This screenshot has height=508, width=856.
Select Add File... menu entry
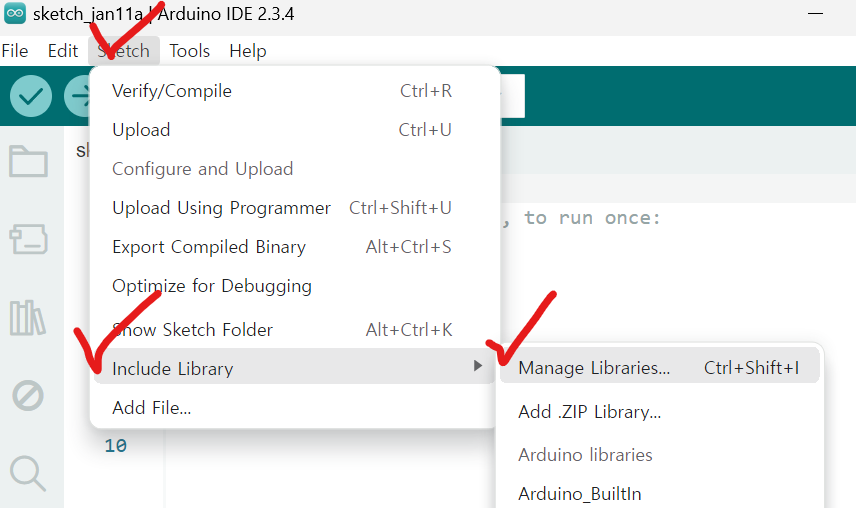pyautogui.click(x=295, y=408)
